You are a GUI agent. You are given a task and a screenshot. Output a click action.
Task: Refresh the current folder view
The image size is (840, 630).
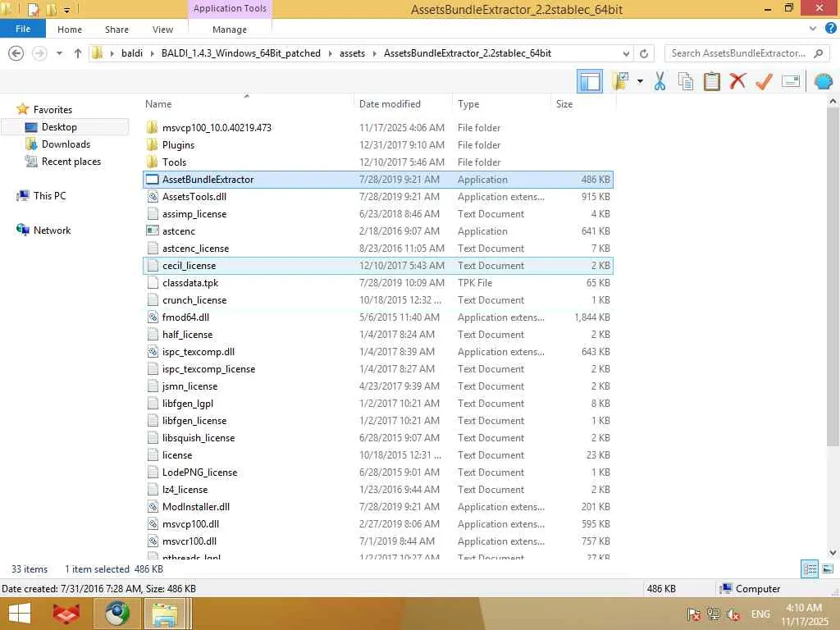coord(644,53)
